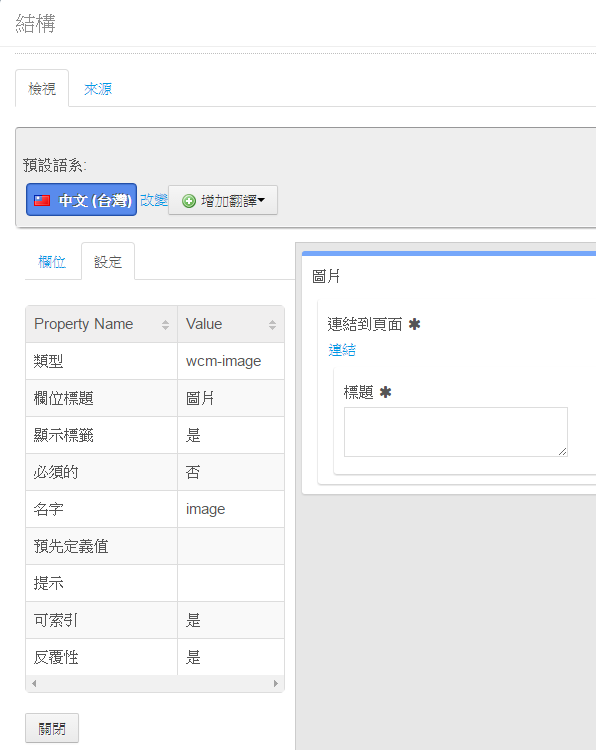Click the table's right scroll arrow

click(276, 684)
